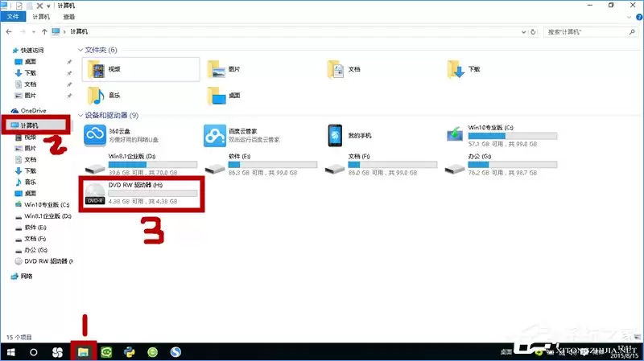
Task: Open the 我的手机 phone device icon
Action: pos(335,135)
